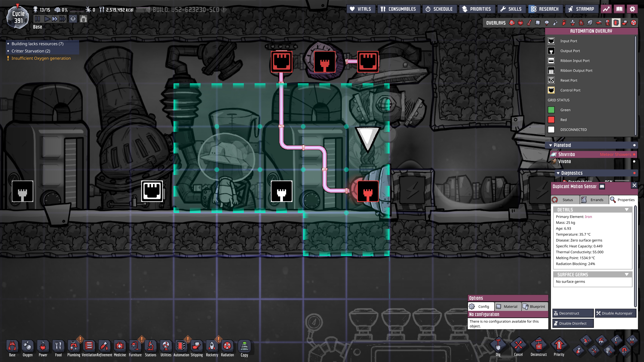Open the Schedule menu
644x362 pixels.
(440, 9)
